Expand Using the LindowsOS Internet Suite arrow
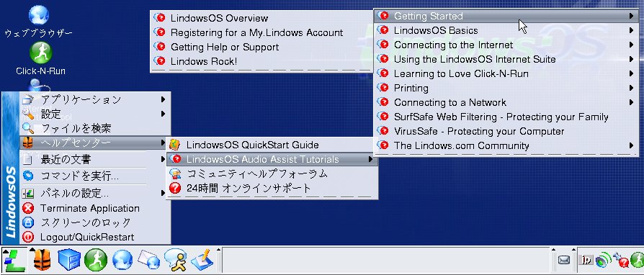This screenshot has height=275, width=644. pos(631,59)
